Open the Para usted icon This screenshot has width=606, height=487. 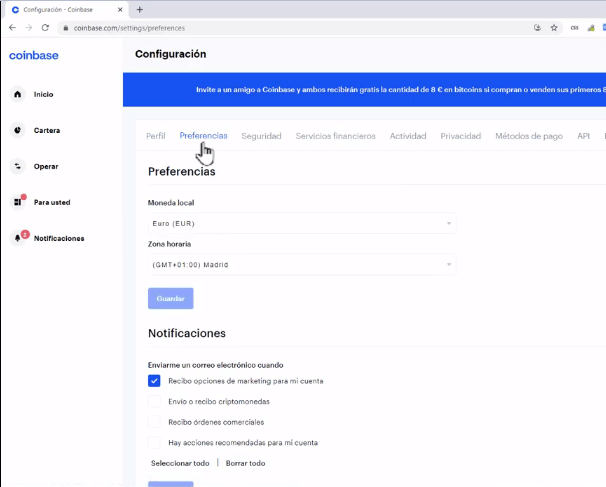click(x=17, y=202)
